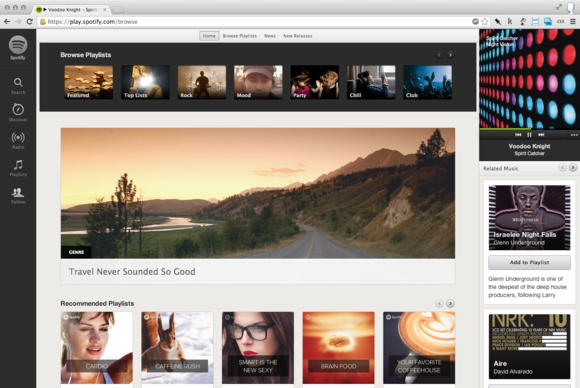The image size is (580, 388).
Task: Skip to the previous track
Action: tap(518, 135)
